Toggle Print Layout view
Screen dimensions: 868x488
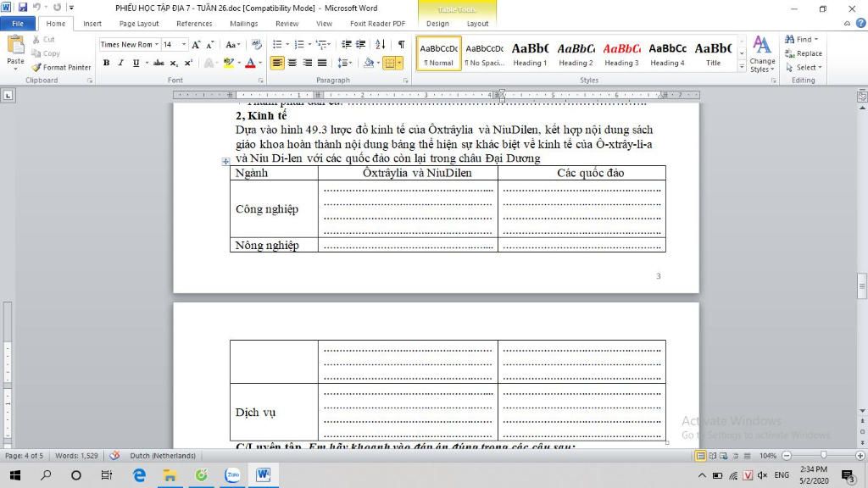(x=701, y=456)
